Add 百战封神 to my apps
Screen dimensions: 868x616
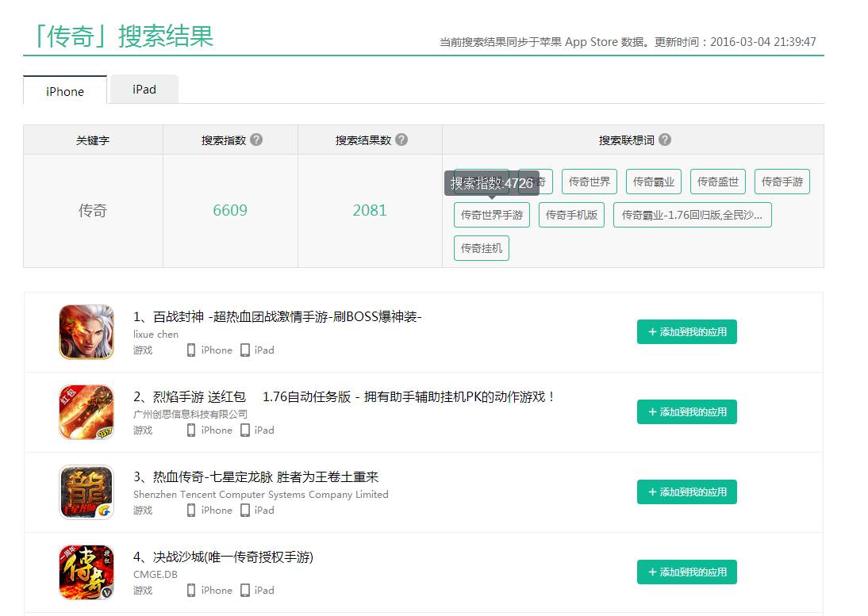click(x=686, y=331)
